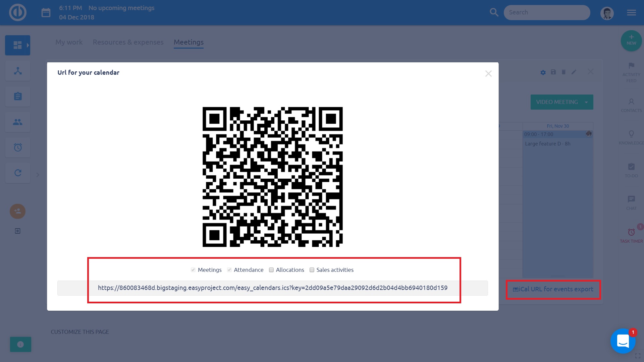644x362 pixels.
Task: Switch to Resources & expenses tab
Action: click(128, 42)
